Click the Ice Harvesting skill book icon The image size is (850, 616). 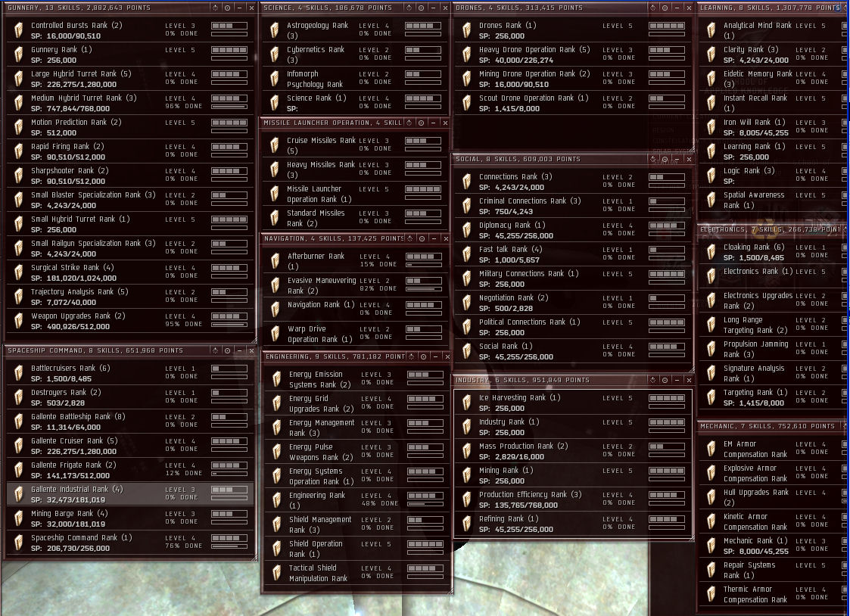467,403
